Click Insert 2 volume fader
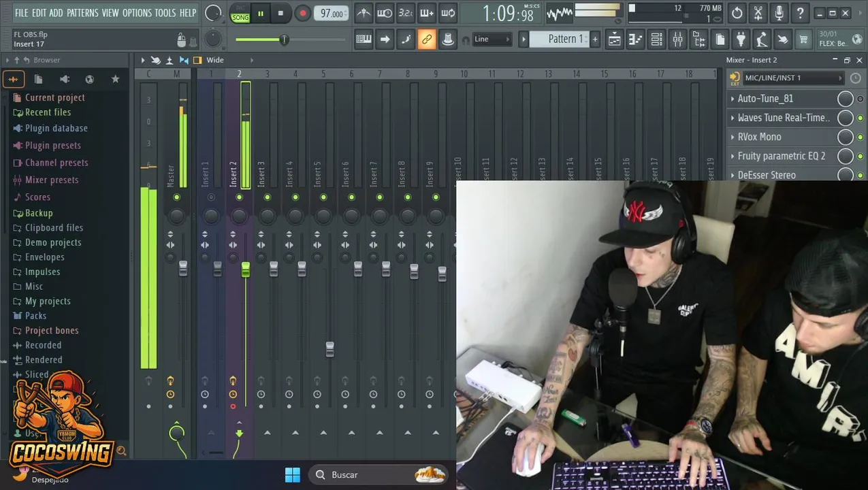The image size is (868, 490). point(245,270)
